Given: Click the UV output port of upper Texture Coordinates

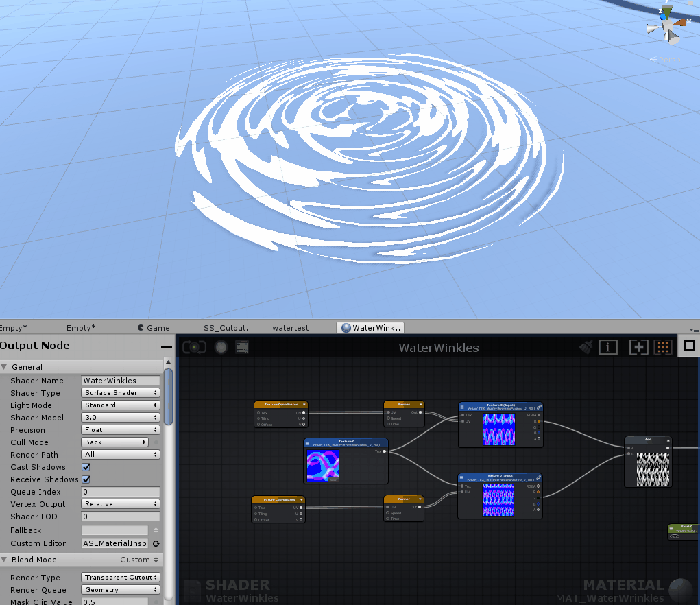Looking at the screenshot, I should pos(304,412).
